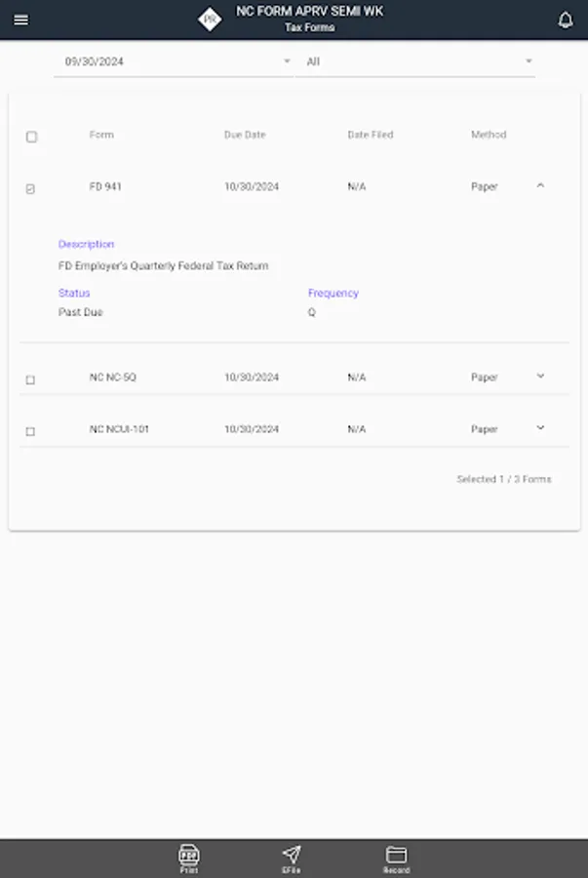Click the PR app logo in the header

(208, 19)
